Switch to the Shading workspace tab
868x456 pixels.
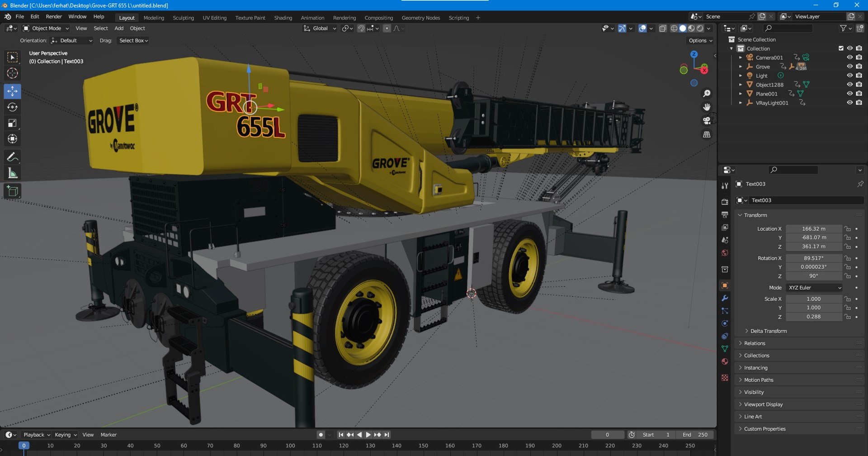283,18
